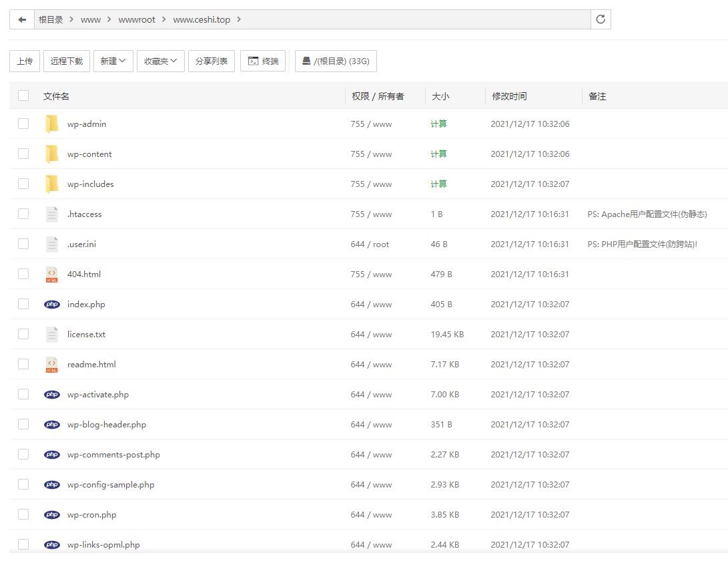Toggle the select-all checkbox in header
728x563 pixels.
point(23,96)
